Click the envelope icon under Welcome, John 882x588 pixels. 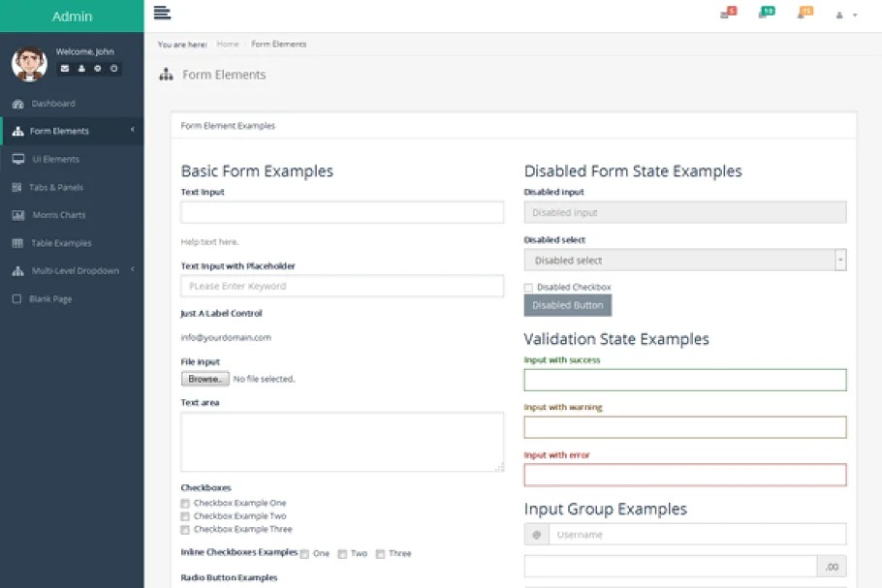click(x=65, y=69)
